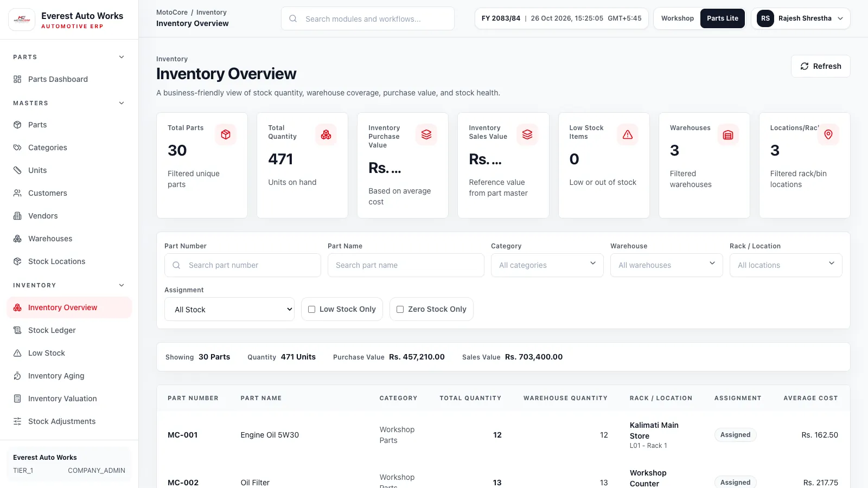Click the Low Stock warning icon in sidebar
This screenshot has width=868, height=488.
17,353
